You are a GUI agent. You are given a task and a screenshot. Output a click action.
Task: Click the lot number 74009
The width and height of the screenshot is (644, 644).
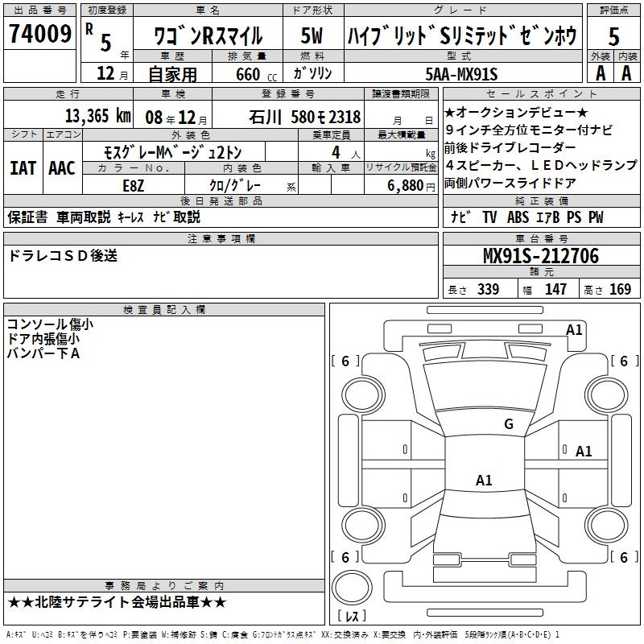[39, 35]
